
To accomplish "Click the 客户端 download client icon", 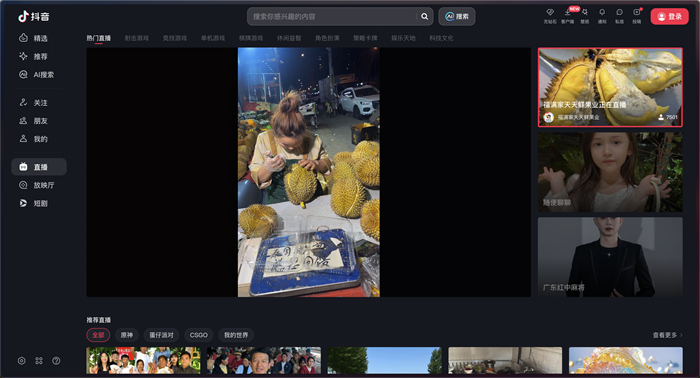I will point(567,16).
